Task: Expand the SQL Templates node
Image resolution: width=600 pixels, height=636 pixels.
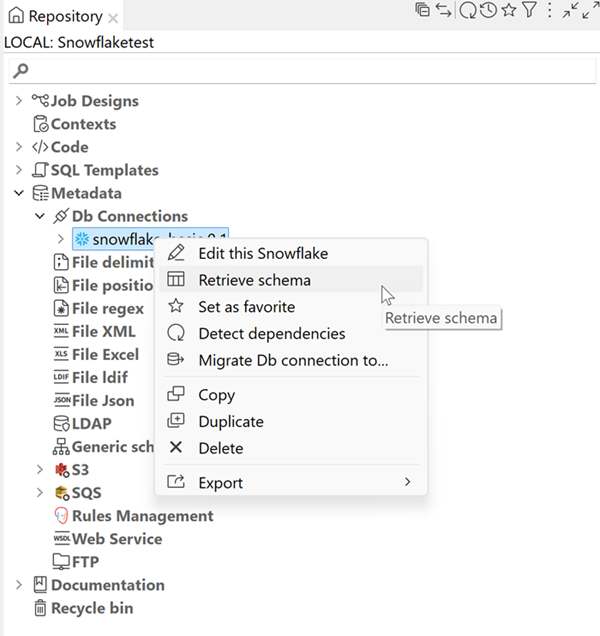Action: click(19, 170)
